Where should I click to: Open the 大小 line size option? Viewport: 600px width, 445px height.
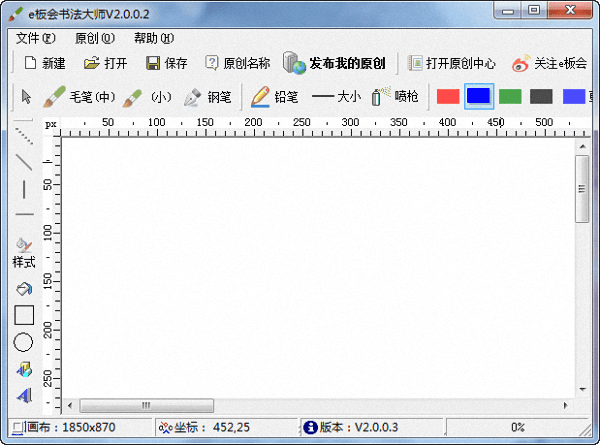click(x=336, y=96)
